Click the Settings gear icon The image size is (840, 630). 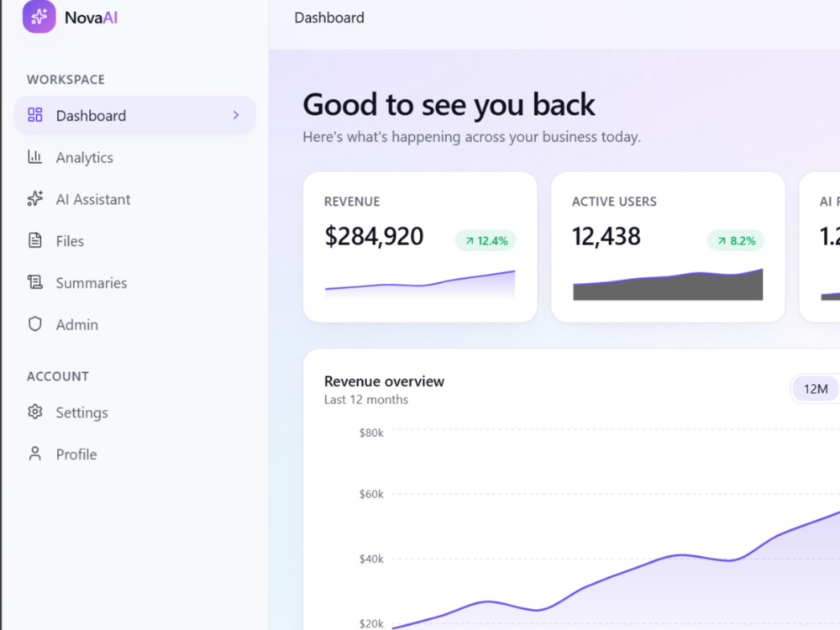click(x=34, y=412)
